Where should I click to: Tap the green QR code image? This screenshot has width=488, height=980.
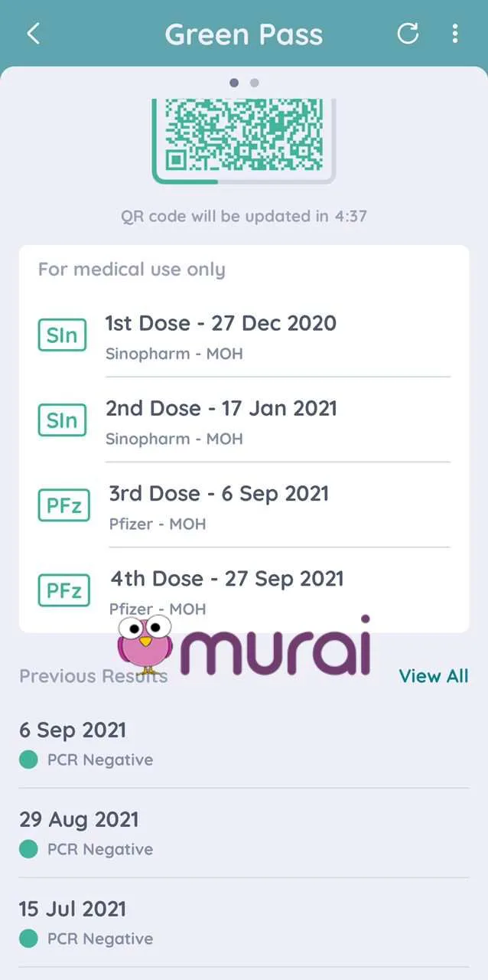pyautogui.click(x=244, y=136)
